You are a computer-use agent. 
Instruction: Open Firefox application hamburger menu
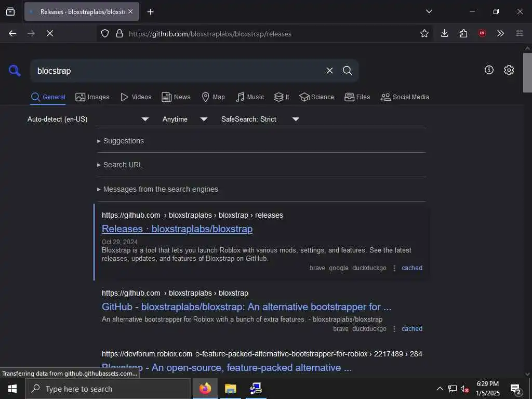click(x=520, y=33)
